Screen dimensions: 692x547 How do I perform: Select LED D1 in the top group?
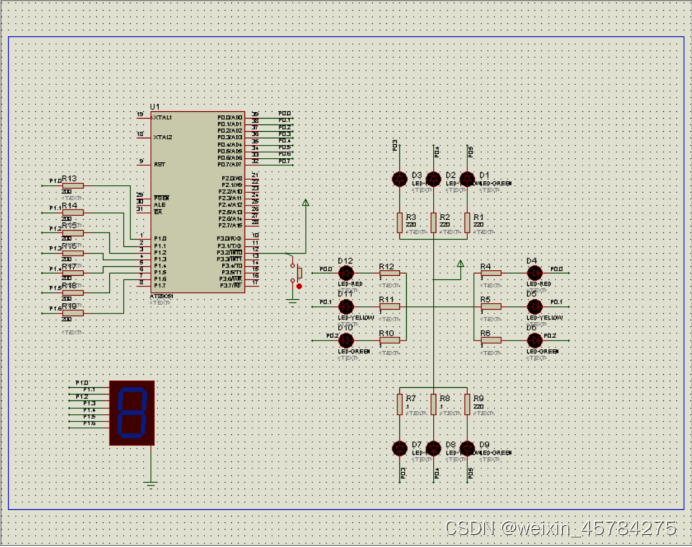coord(467,179)
